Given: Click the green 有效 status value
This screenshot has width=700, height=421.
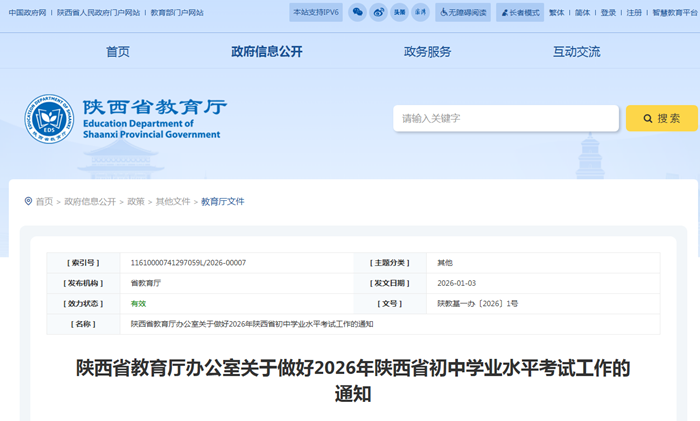Looking at the screenshot, I should (138, 304).
